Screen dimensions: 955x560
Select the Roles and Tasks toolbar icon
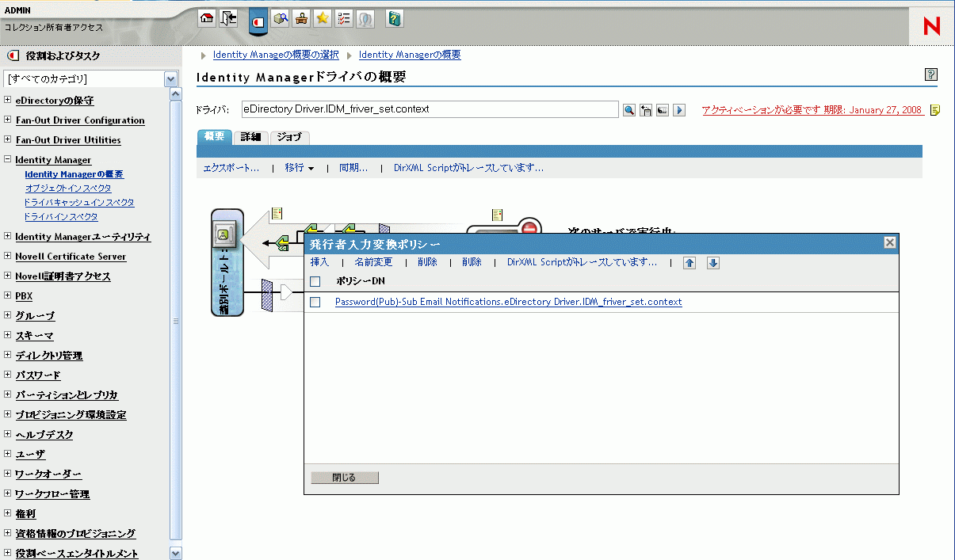click(x=258, y=21)
